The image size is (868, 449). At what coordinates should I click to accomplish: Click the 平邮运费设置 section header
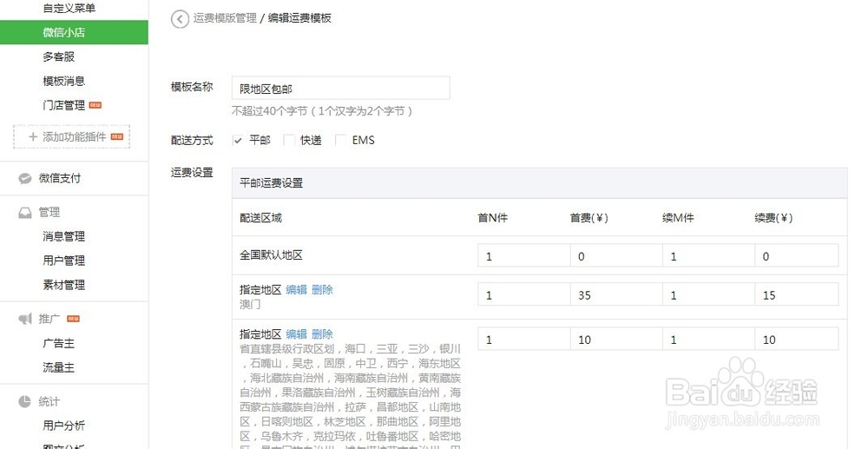tap(539, 183)
